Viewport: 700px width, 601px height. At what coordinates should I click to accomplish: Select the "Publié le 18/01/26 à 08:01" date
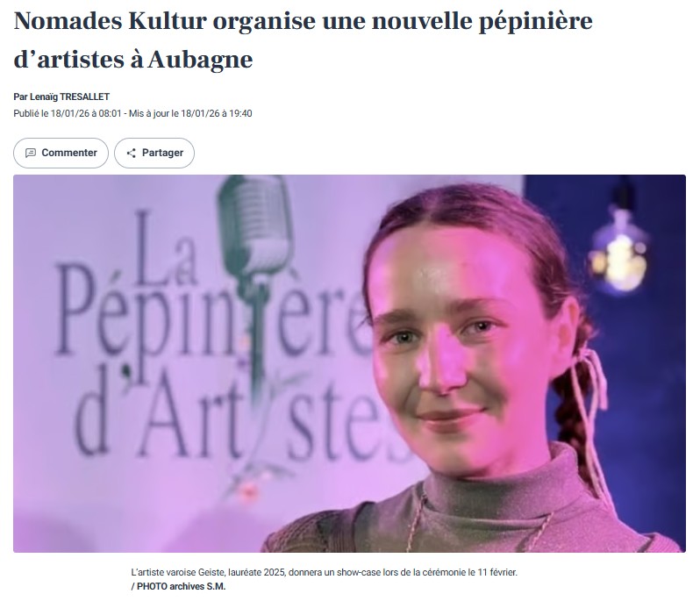click(x=68, y=113)
